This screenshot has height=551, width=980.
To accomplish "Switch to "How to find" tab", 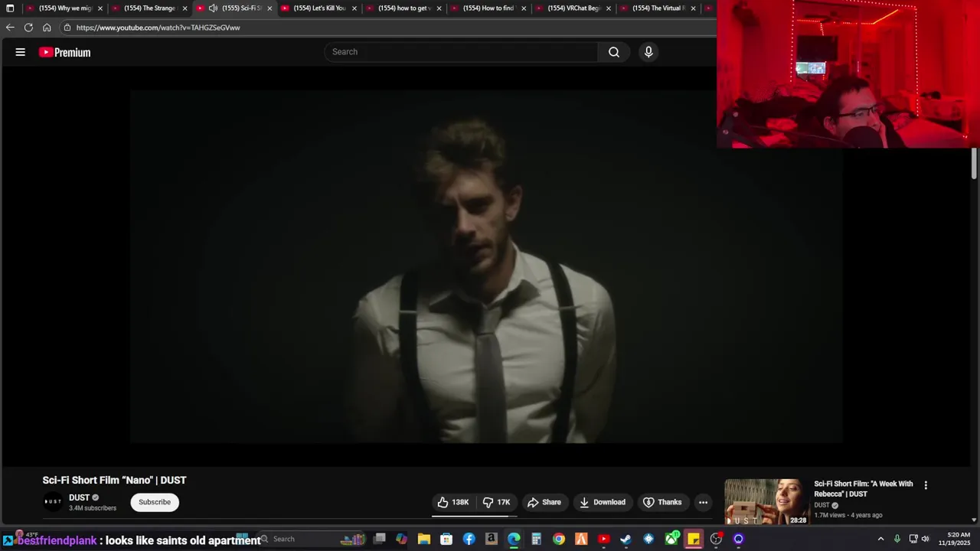I will point(490,8).
